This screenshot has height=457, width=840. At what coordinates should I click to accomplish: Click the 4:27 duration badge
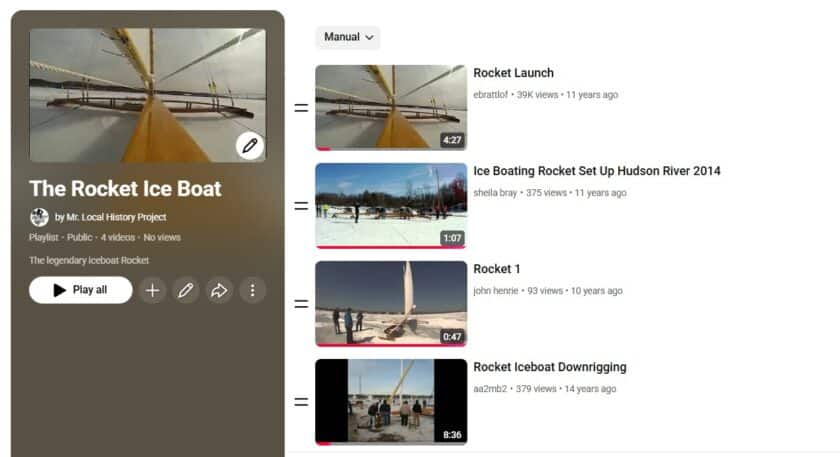452,140
